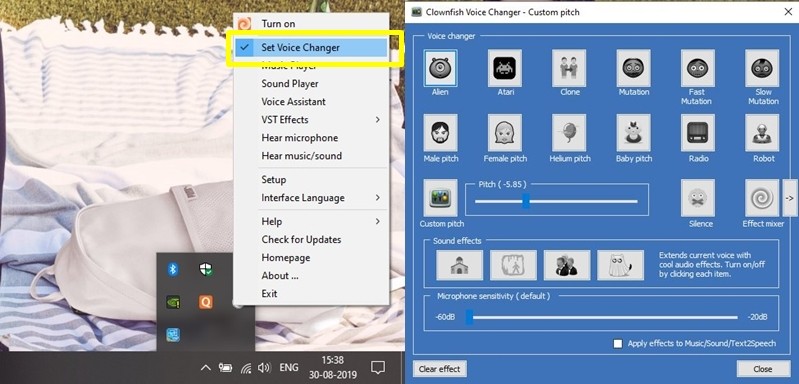The height and width of the screenshot is (384, 799).
Task: Choose the Atari voice icon
Action: tap(504, 68)
